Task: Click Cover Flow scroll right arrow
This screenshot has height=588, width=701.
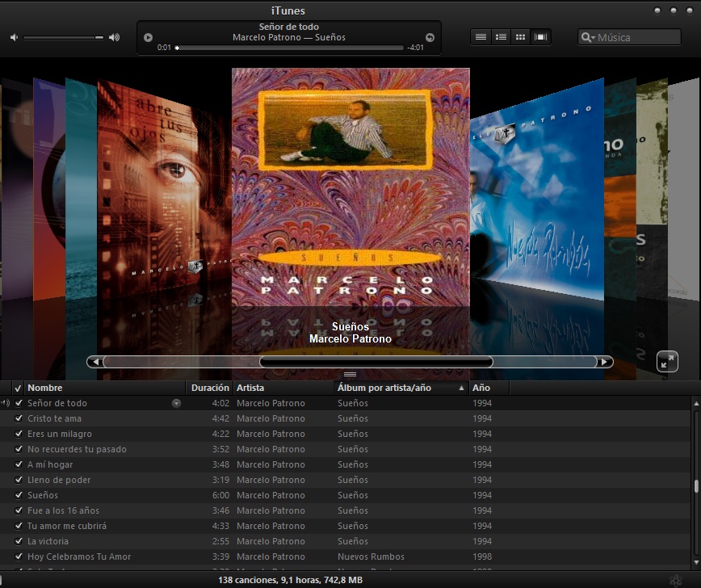Action: point(605,362)
